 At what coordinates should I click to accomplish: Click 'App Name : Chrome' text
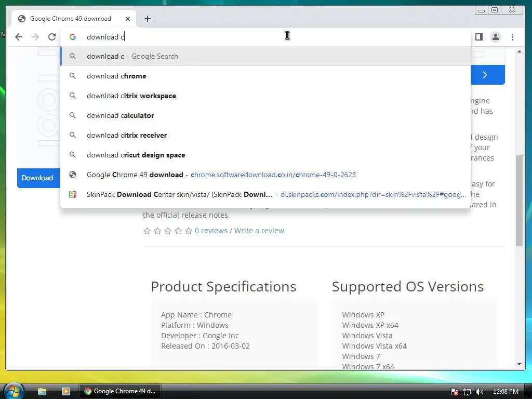[196, 315]
